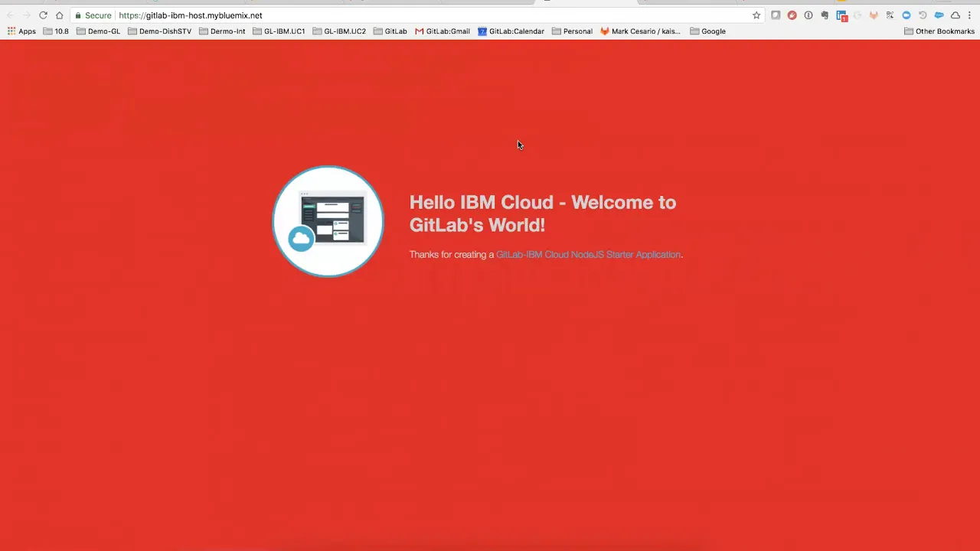
Task: Open the Salesforce cloud extension icon
Action: click(939, 15)
